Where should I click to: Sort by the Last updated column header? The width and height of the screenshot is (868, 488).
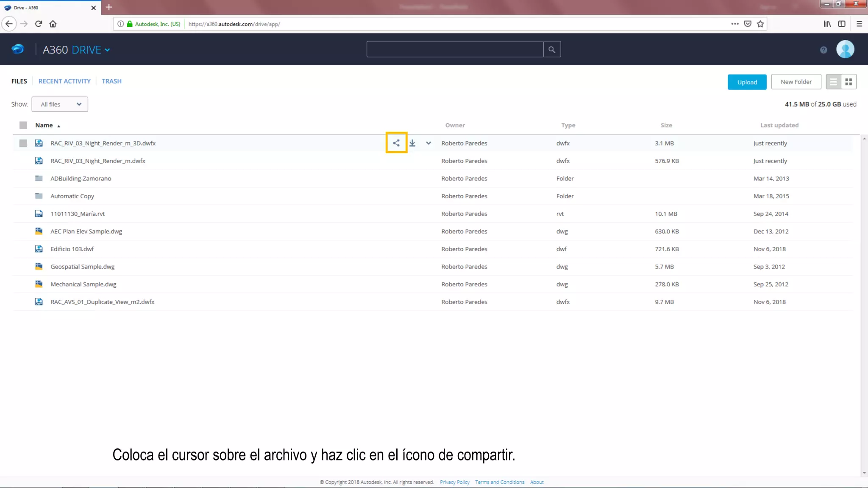pyautogui.click(x=779, y=125)
